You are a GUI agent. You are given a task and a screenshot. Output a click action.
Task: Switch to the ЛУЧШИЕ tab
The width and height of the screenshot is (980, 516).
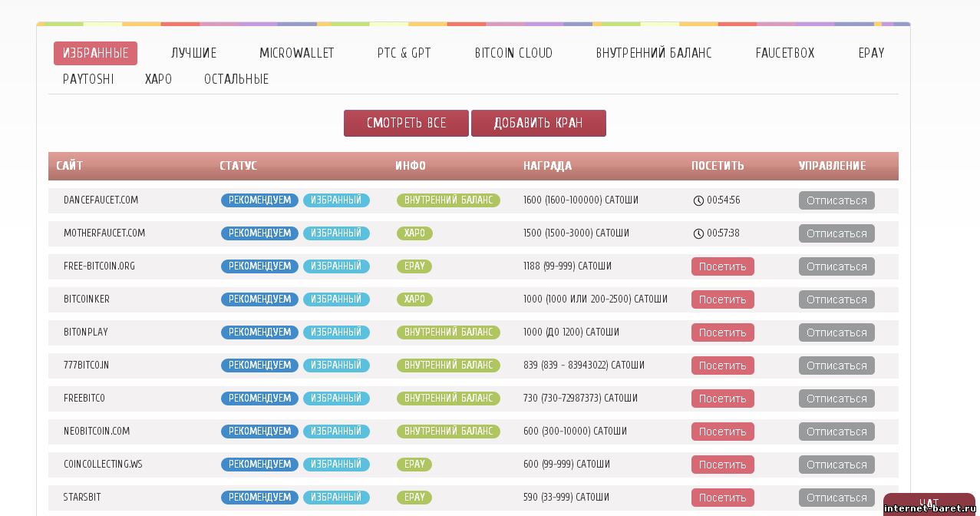193,54
